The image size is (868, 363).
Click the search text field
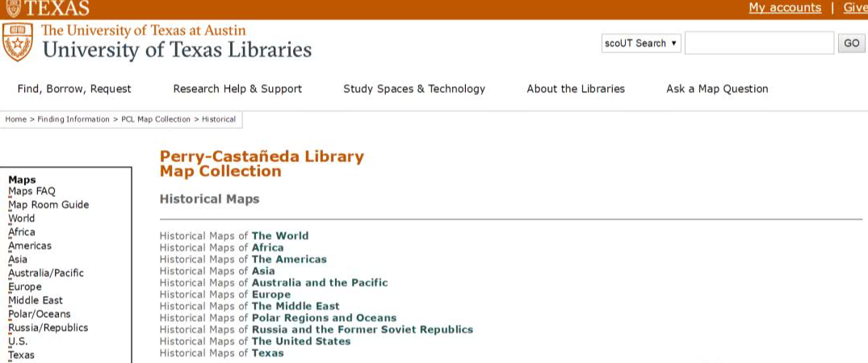coord(759,44)
